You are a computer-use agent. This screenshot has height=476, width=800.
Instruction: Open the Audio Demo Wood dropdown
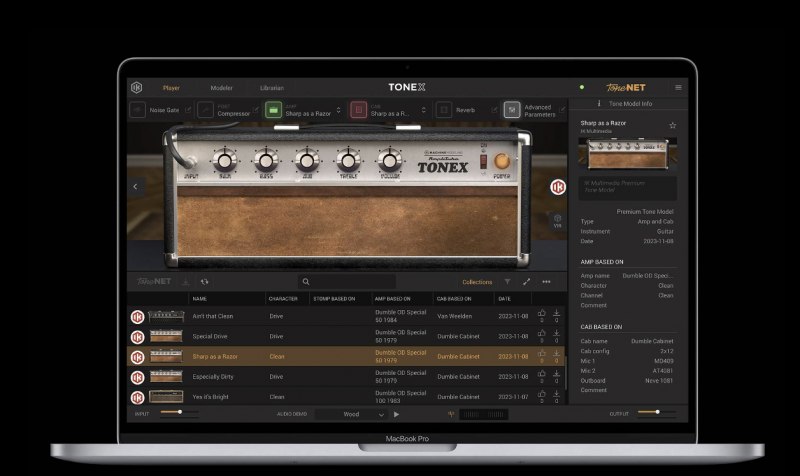tap(351, 414)
